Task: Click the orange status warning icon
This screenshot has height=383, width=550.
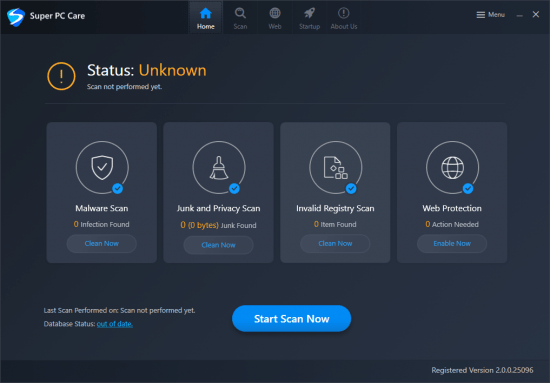Action: (61, 76)
